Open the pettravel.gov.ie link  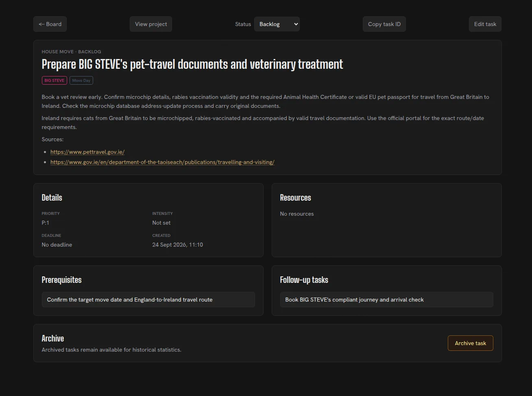pyautogui.click(x=87, y=152)
